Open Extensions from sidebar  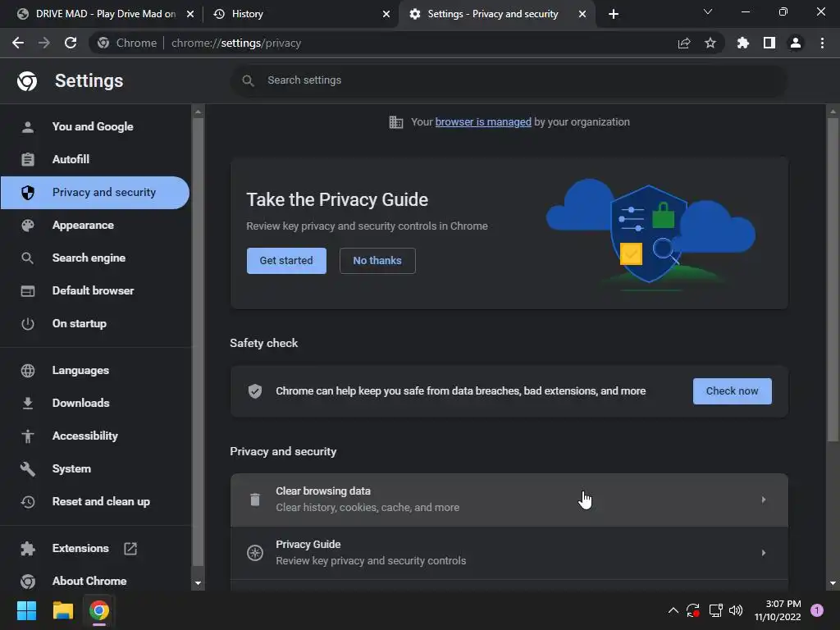point(95,548)
